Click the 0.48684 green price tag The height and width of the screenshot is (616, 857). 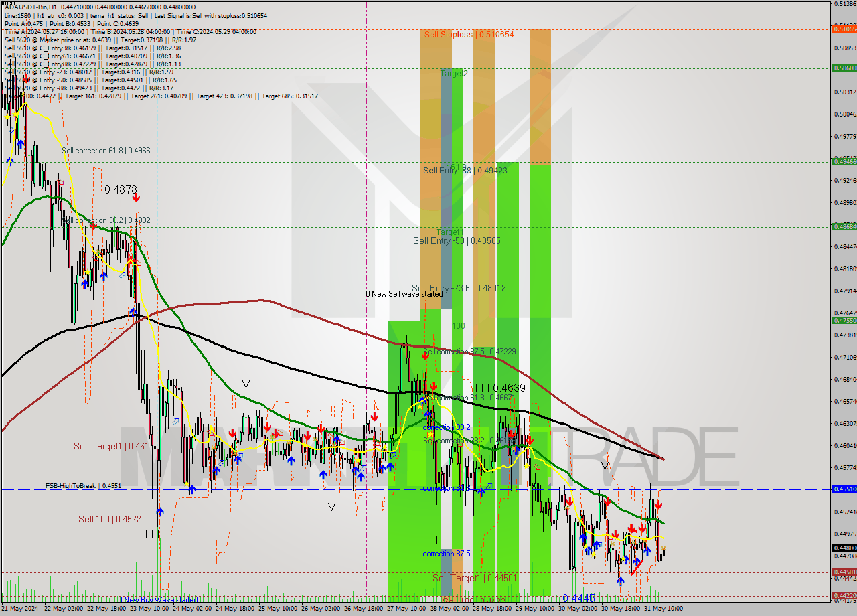(844, 226)
